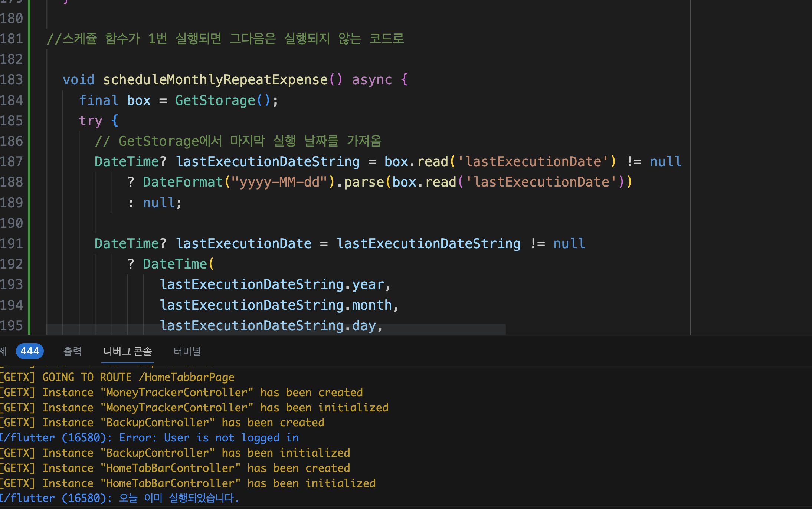Open the 터미널 panel tab

coord(187,351)
